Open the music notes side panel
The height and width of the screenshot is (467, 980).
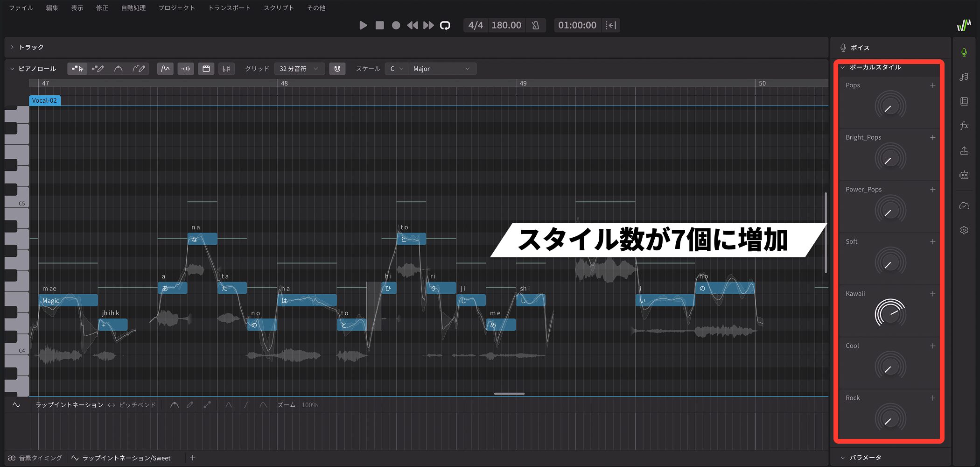(964, 77)
